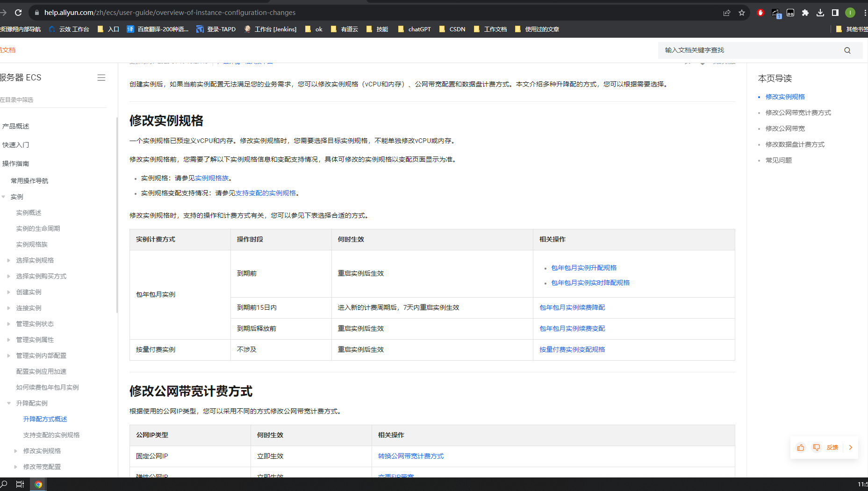Jump to 修改公网带宽计费方式 in page guide
The width and height of the screenshot is (868, 491).
click(798, 113)
